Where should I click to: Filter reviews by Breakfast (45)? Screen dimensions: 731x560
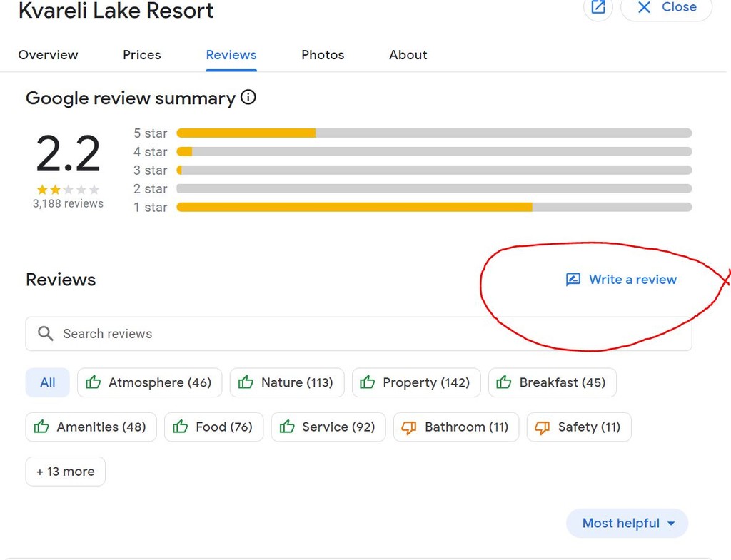[x=553, y=382]
